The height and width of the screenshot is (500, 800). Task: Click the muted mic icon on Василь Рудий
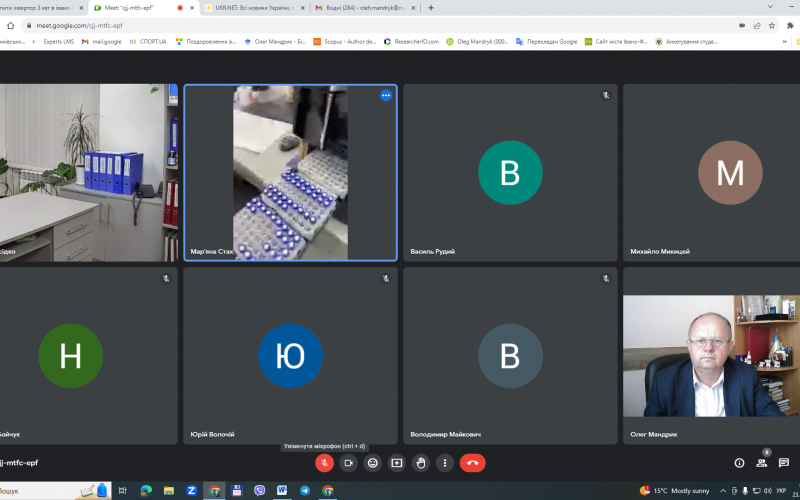[606, 95]
